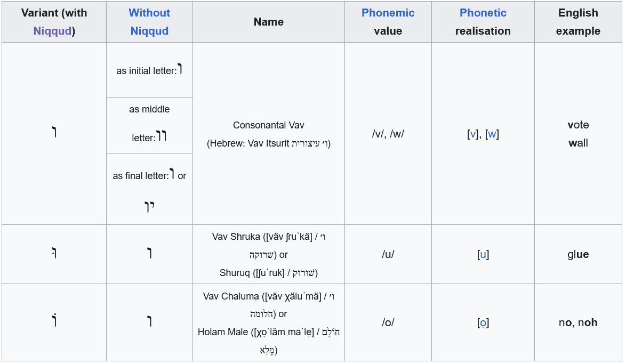Follow the 'Without Niqqud' header link
The width and height of the screenshot is (626, 364).
tap(149, 22)
